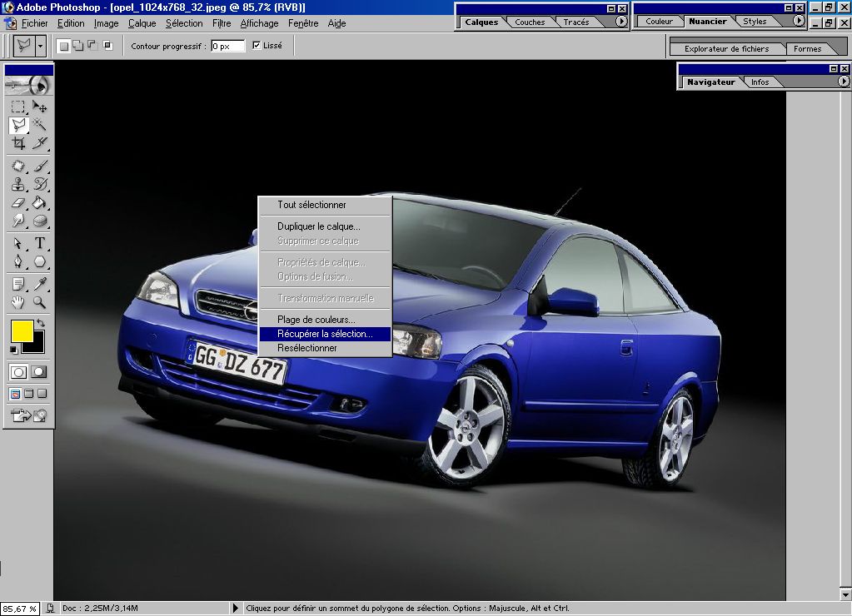Open Adobe Online from toolbox top image

click(x=29, y=85)
